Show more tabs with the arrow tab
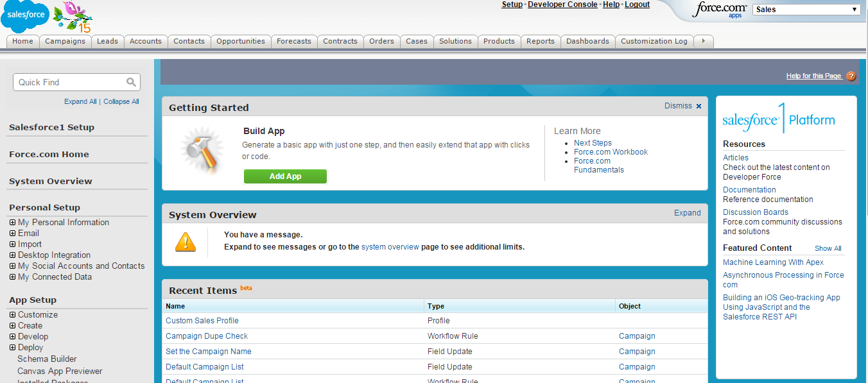The height and width of the screenshot is (383, 868). (x=704, y=41)
